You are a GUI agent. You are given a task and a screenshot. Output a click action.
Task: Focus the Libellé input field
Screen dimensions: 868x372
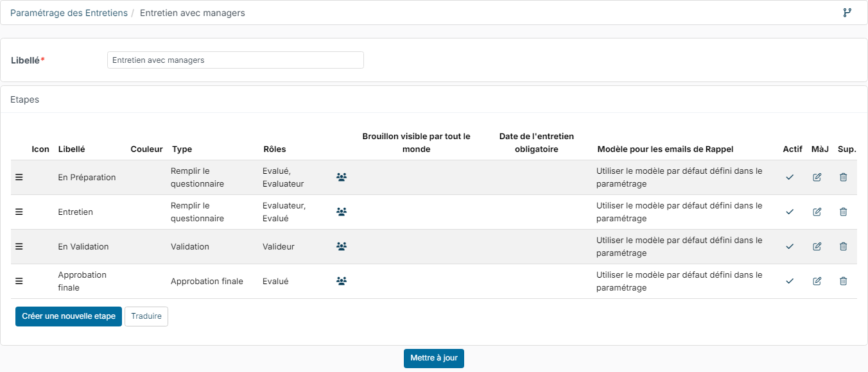point(236,60)
